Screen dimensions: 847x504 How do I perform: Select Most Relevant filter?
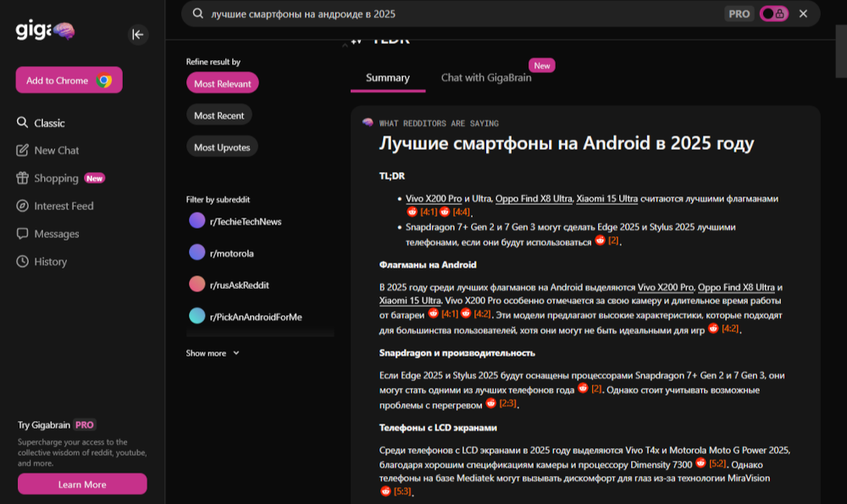[223, 83]
